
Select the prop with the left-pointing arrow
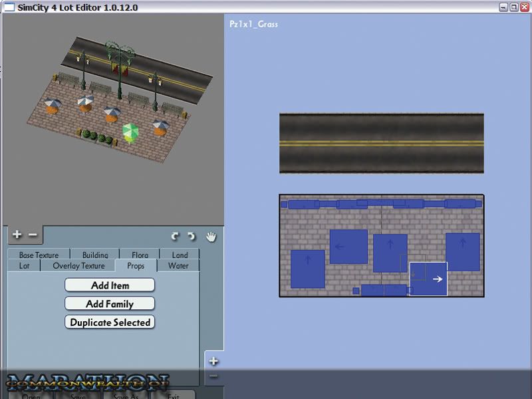pyautogui.click(x=348, y=247)
